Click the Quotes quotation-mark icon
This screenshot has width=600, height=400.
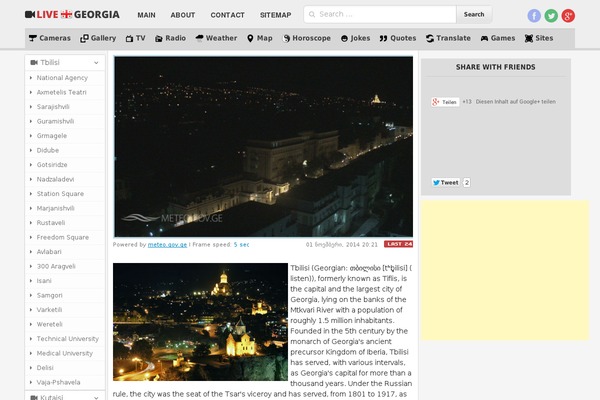[383, 38]
